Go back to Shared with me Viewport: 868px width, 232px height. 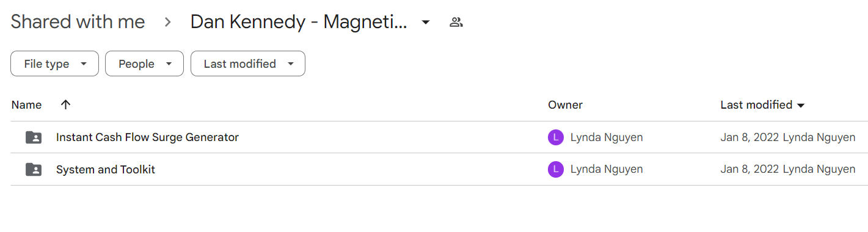(x=78, y=22)
